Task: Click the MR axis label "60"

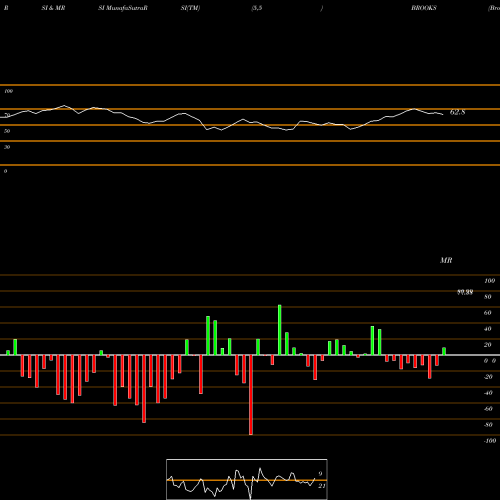Action: [488, 313]
